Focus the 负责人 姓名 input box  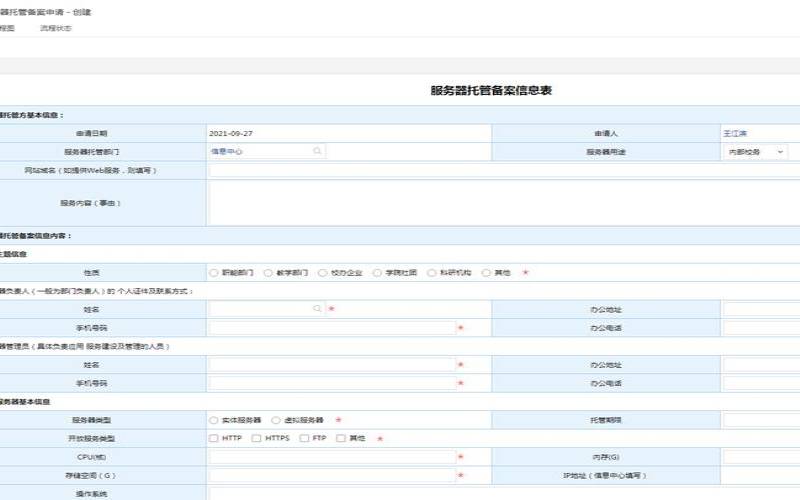click(267, 309)
